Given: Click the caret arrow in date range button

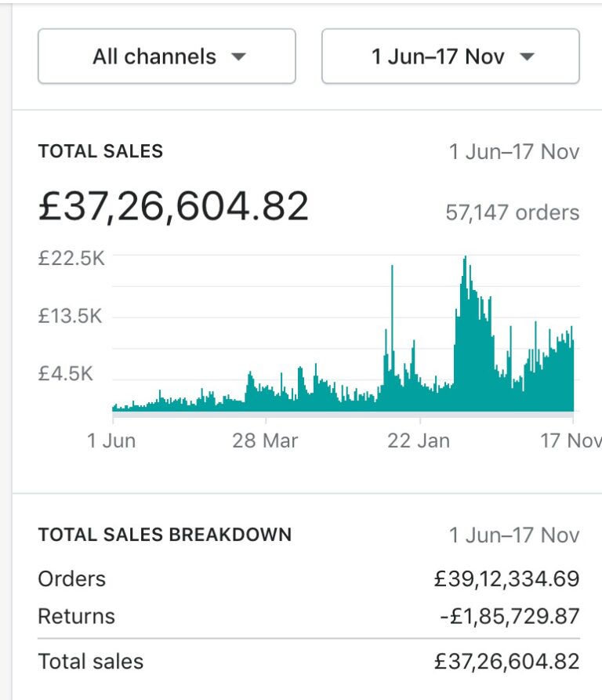Looking at the screenshot, I should (x=527, y=56).
